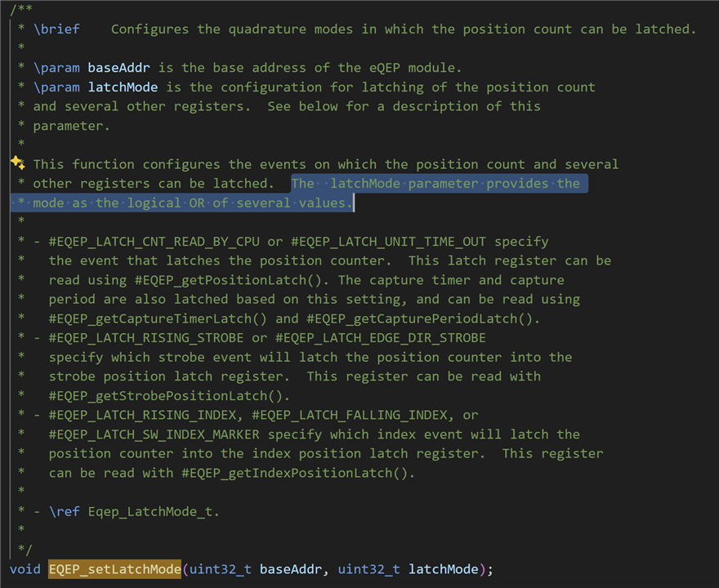
Task: Click the \brief doc tag
Action: point(56,29)
